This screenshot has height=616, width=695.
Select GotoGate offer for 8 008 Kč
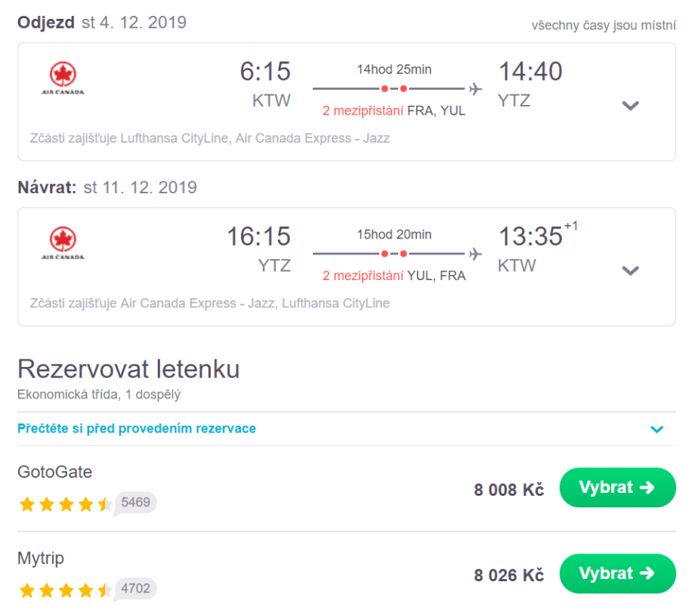(x=617, y=488)
